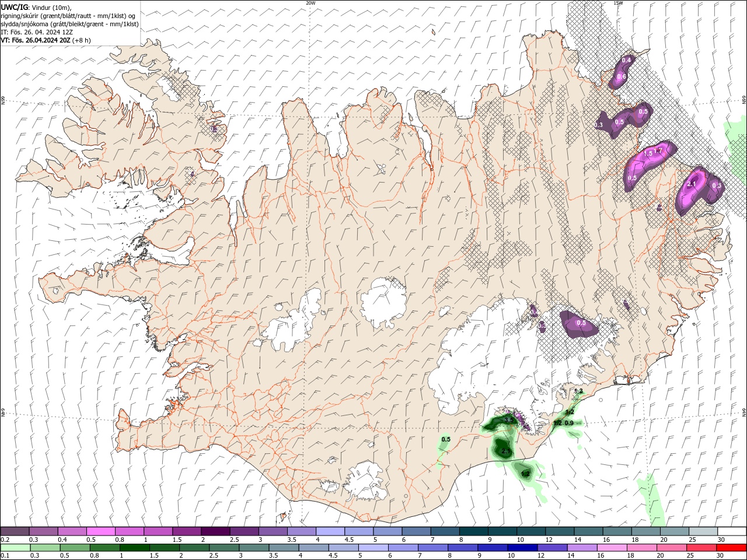Choose the light lavender 4 swatch in upper legend

click(330, 531)
